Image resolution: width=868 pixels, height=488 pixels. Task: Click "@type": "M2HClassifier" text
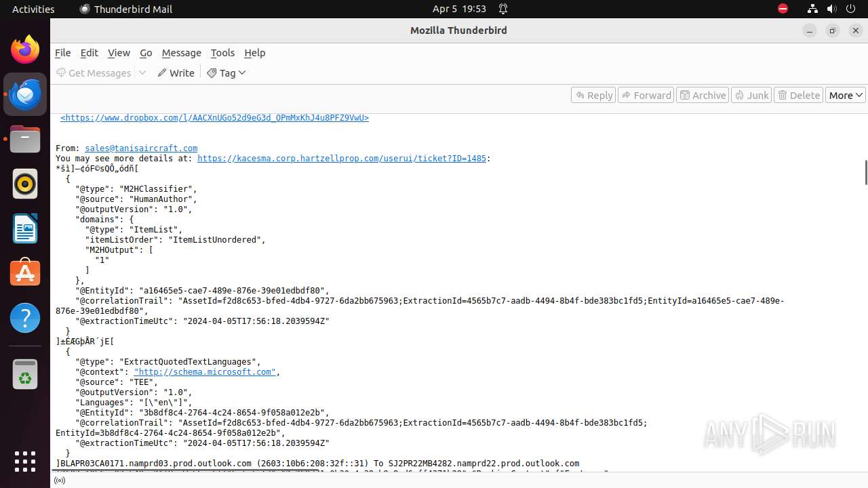click(136, 189)
